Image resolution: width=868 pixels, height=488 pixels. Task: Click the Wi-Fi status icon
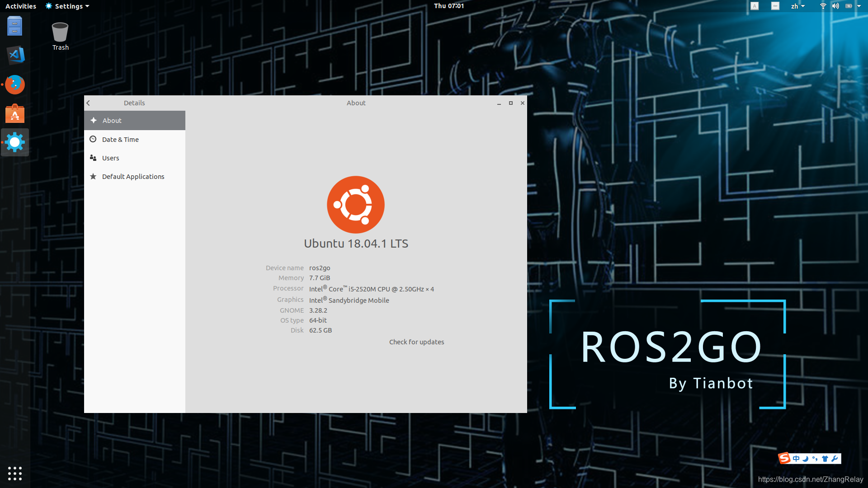[823, 6]
